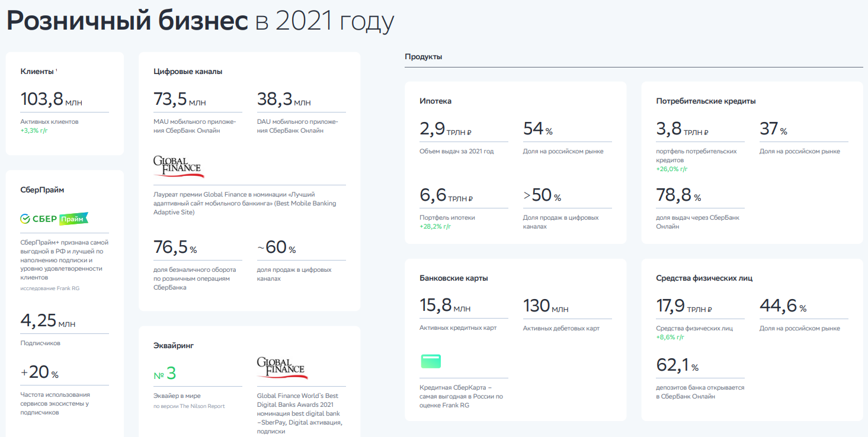868x437 pixels.
Task: Select the "73,5 млн" MAU figure
Action: 180,99
